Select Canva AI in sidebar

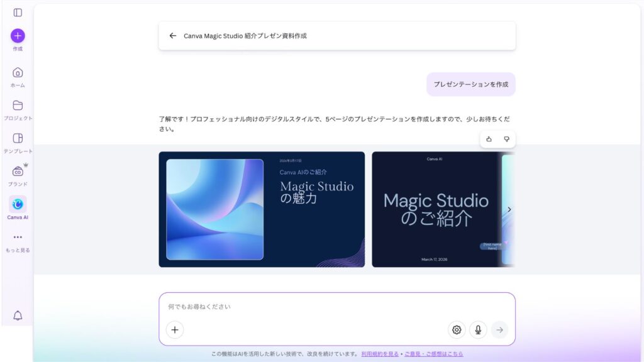[18, 204]
